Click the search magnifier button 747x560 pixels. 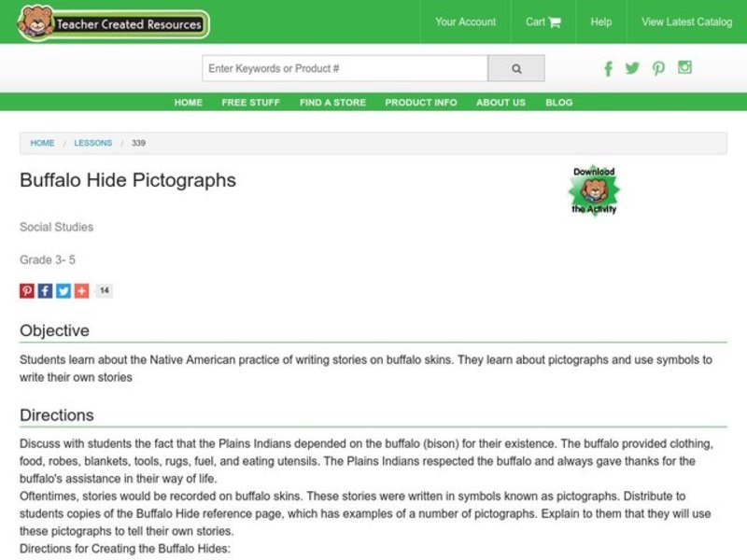(x=516, y=68)
